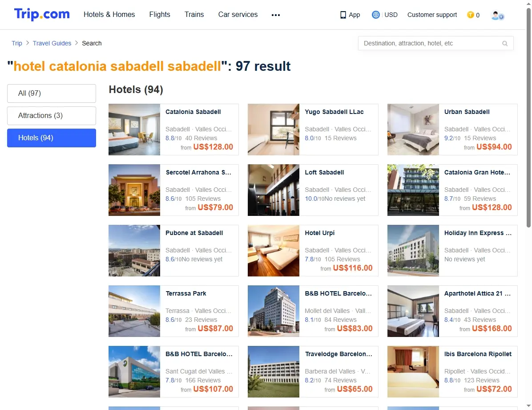The width and height of the screenshot is (532, 410).
Task: Click Urban Sabadell title
Action: tap(467, 112)
